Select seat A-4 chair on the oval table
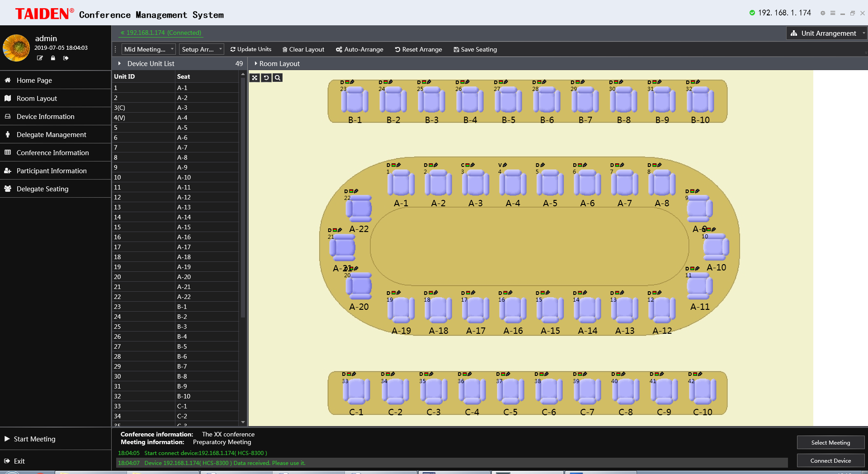Screen dimensions: 868x474 [513, 184]
